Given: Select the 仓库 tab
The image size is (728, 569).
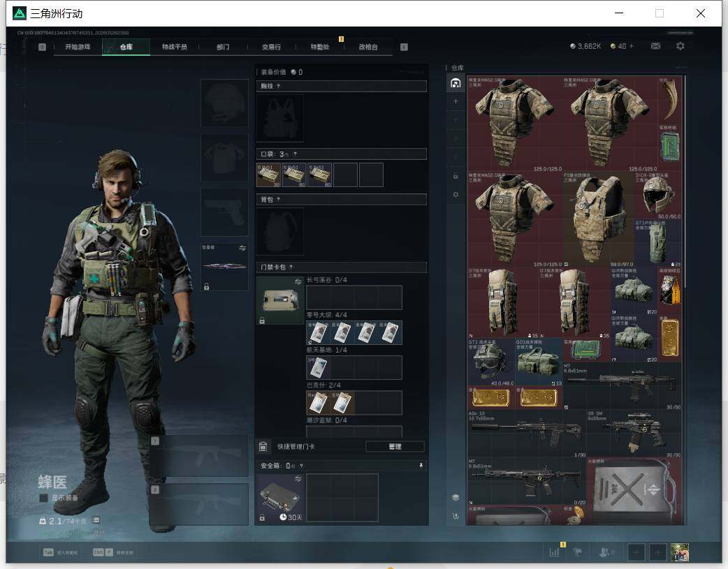Looking at the screenshot, I should coord(126,47).
